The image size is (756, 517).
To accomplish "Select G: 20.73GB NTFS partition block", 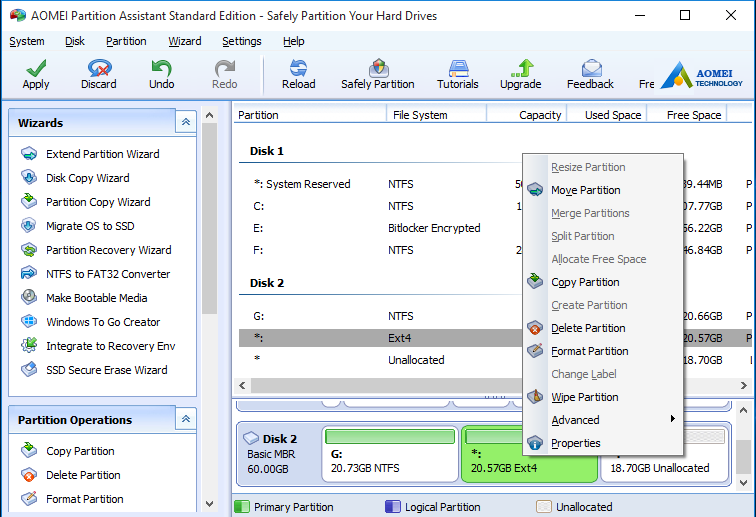I will pos(390,454).
